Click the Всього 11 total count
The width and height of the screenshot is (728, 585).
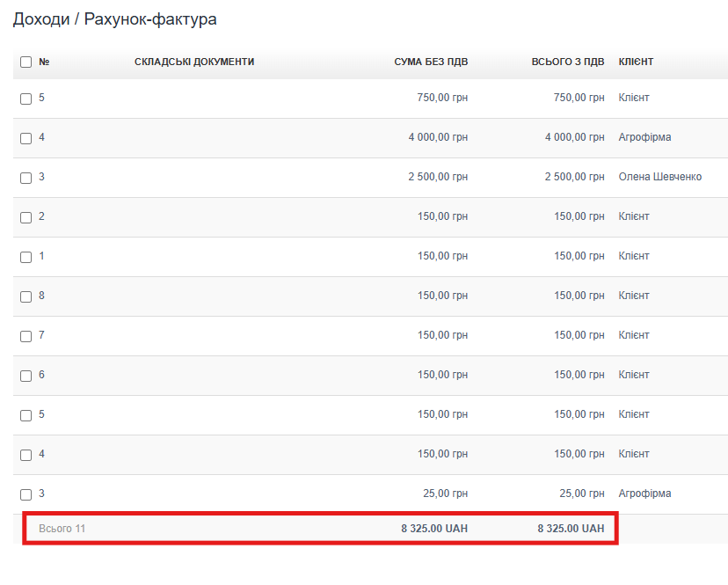pyautogui.click(x=62, y=529)
